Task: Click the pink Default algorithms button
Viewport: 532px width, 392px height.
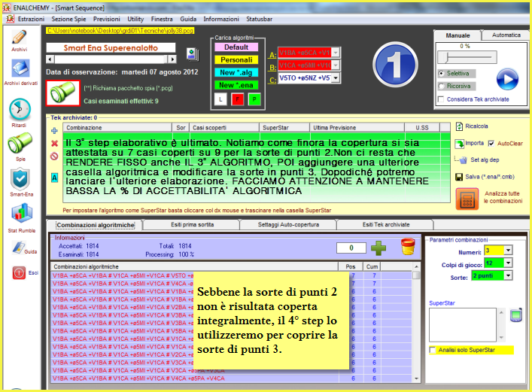Action: [236, 47]
